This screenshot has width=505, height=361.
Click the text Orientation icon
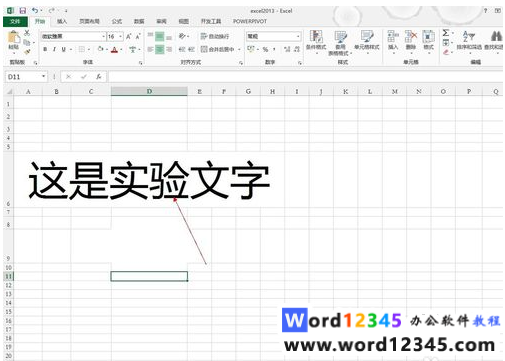pyautogui.click(x=182, y=36)
